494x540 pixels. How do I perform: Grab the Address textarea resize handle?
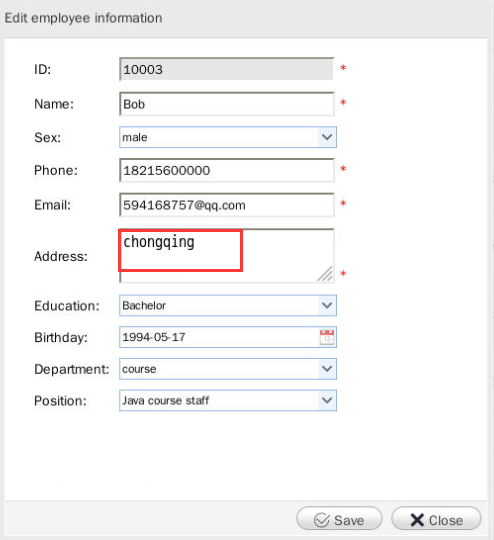coord(325,274)
